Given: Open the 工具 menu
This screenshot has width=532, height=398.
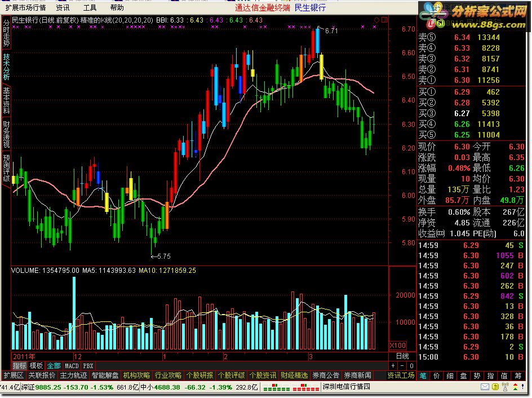Looking at the screenshot, I should click(90, 7).
